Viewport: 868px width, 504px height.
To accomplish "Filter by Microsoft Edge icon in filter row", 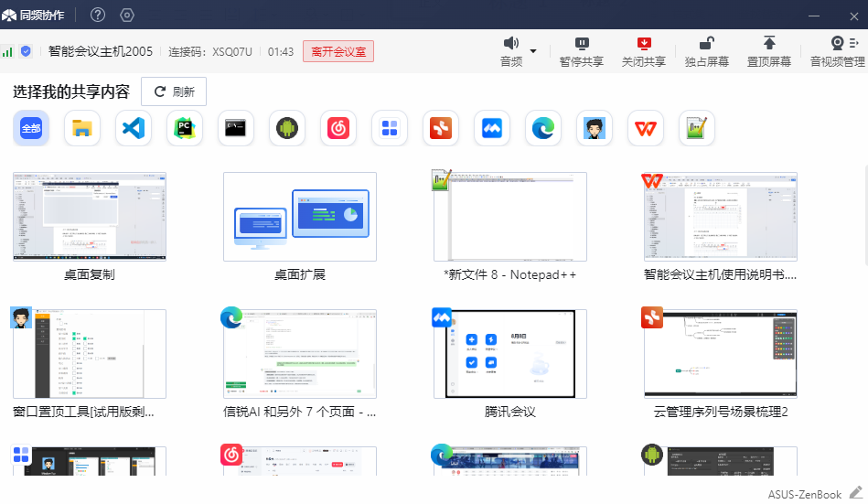I will click(543, 128).
